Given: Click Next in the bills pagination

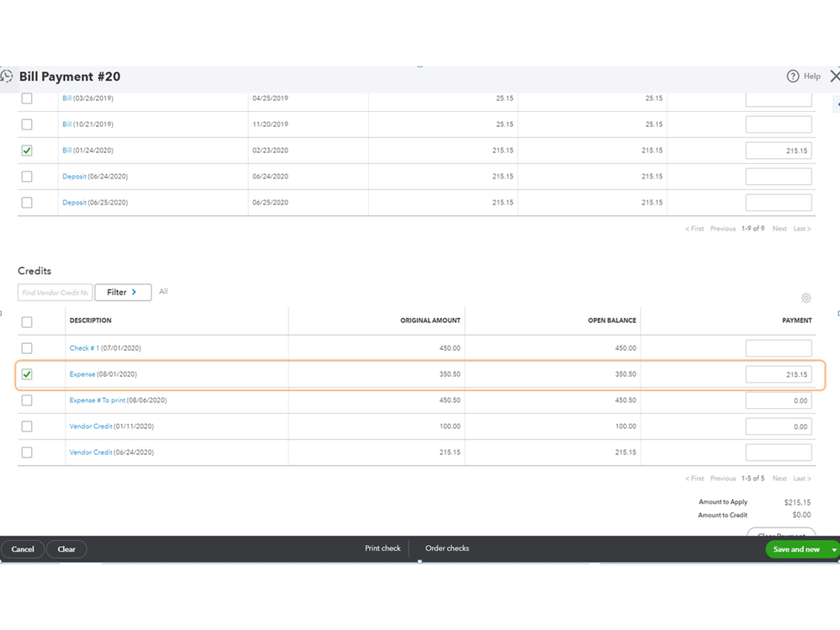Looking at the screenshot, I should tap(779, 229).
